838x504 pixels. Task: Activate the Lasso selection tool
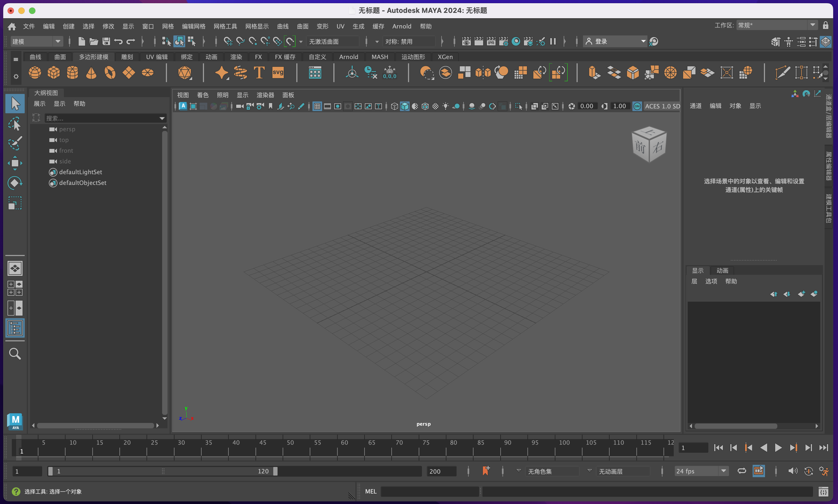coord(14,124)
